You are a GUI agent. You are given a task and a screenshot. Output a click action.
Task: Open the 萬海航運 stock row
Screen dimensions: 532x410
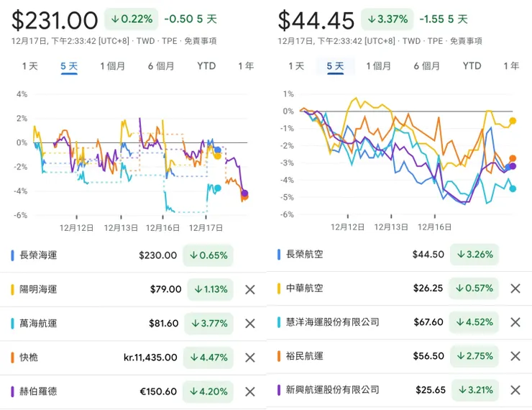[x=133, y=324]
